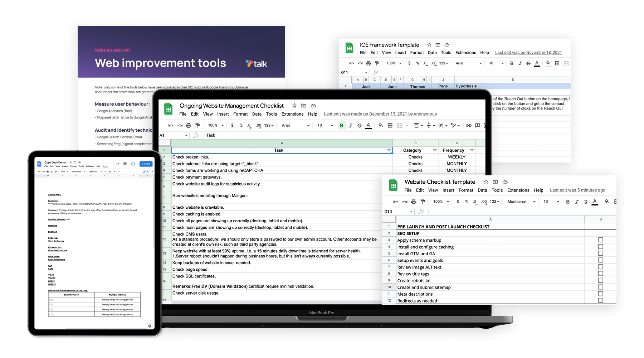This screenshot has height=358, width=644.
Task: Check the 'Create and submit sitemap' checkbox
Action: click(600, 287)
